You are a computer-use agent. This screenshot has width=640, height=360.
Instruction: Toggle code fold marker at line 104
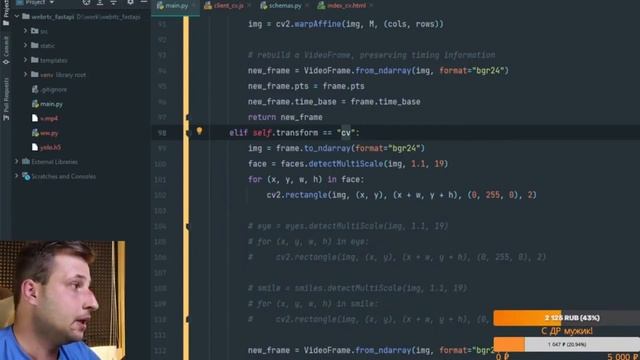(187, 227)
